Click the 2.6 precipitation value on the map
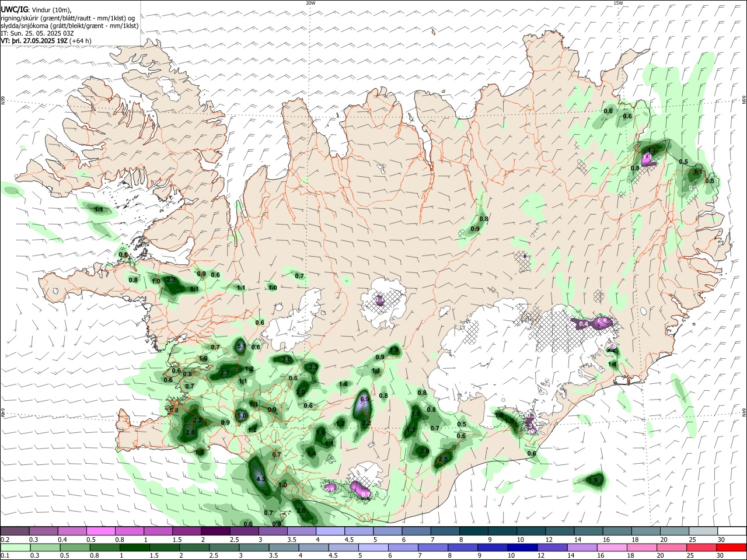The width and height of the screenshot is (747, 560). [x=190, y=432]
